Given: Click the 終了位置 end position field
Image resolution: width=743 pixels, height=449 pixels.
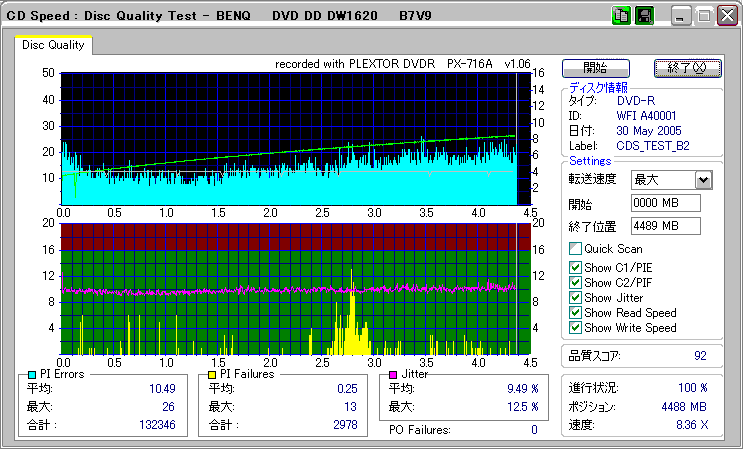Looking at the screenshot, I should click(x=666, y=226).
